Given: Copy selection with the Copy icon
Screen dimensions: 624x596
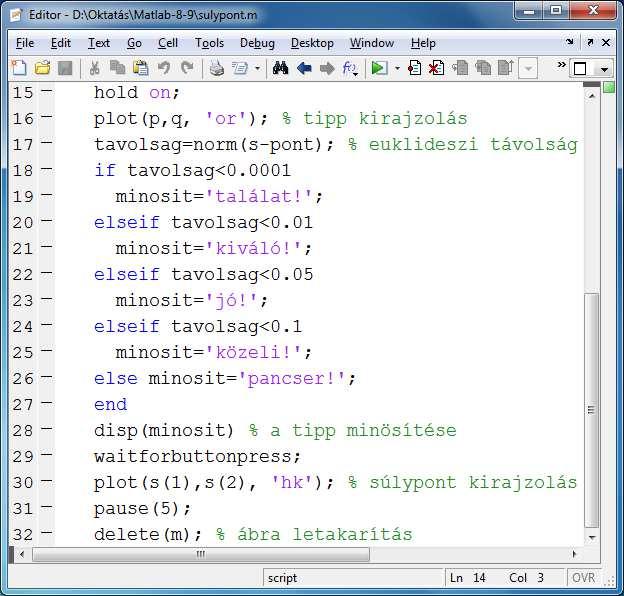Looking at the screenshot, I should [x=117, y=68].
